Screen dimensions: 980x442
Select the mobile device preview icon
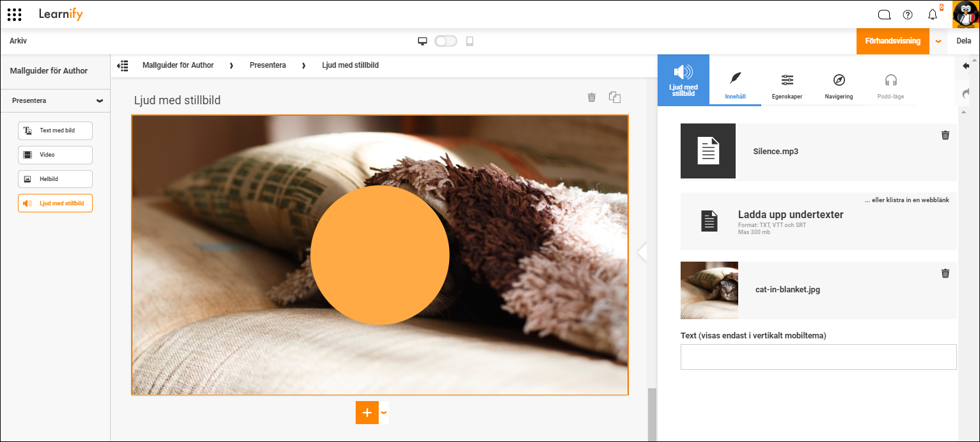click(x=470, y=41)
